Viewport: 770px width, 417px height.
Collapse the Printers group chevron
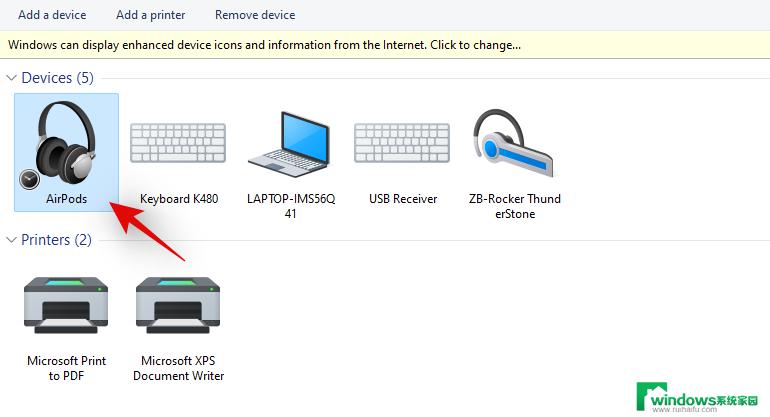pos(11,240)
